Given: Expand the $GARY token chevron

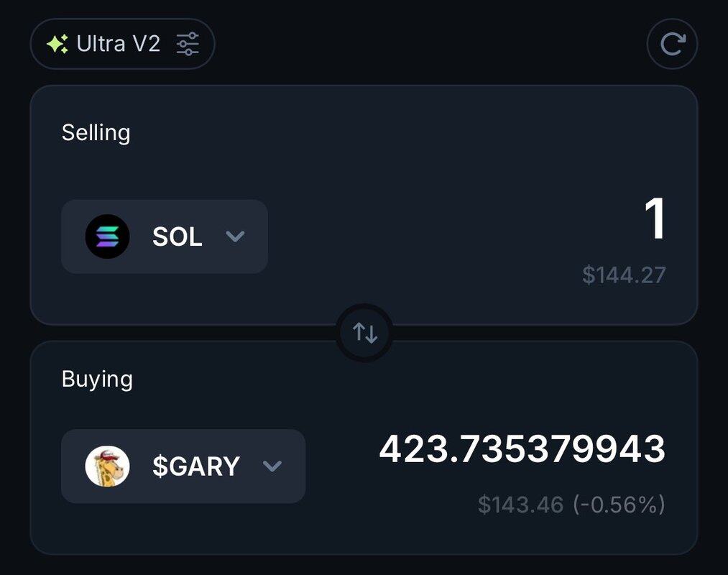Looking at the screenshot, I should [x=272, y=466].
